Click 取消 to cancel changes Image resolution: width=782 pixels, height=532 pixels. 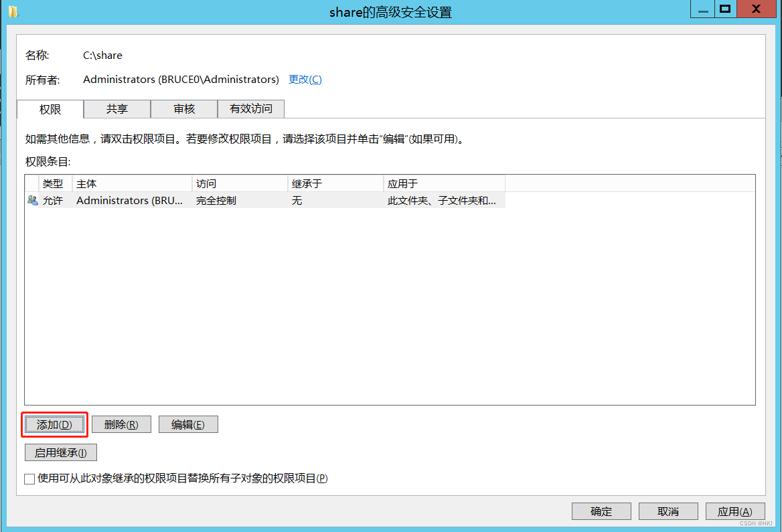point(668,511)
